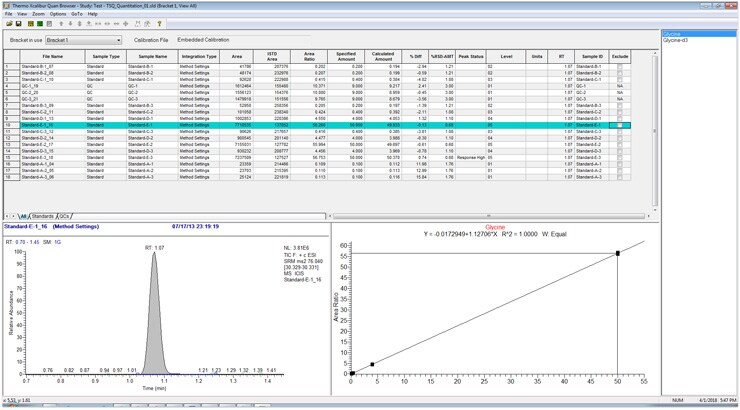Tick Exclude checkbox for Standard-A-3 row
Image resolution: width=740 pixels, height=410 pixels.
(619, 177)
